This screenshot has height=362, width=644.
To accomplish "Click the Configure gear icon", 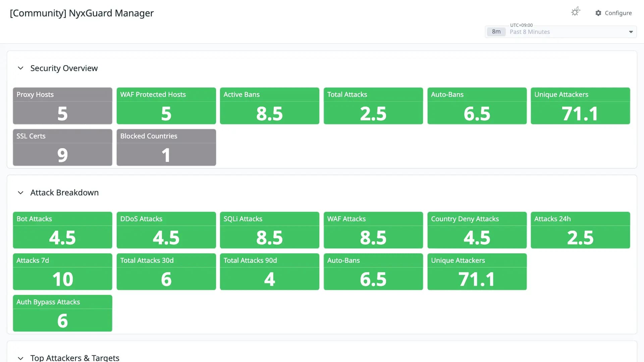I will pyautogui.click(x=598, y=13).
